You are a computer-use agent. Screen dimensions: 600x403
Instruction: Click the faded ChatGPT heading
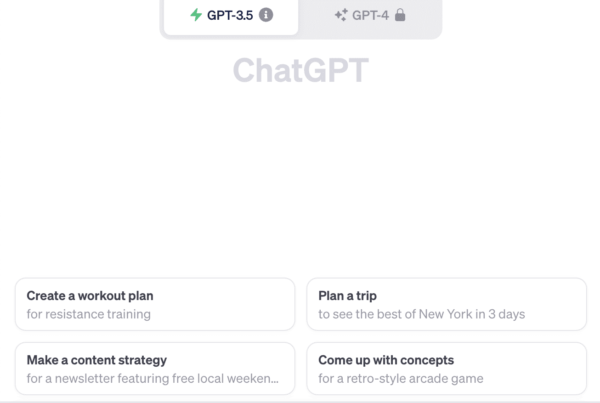tap(301, 70)
